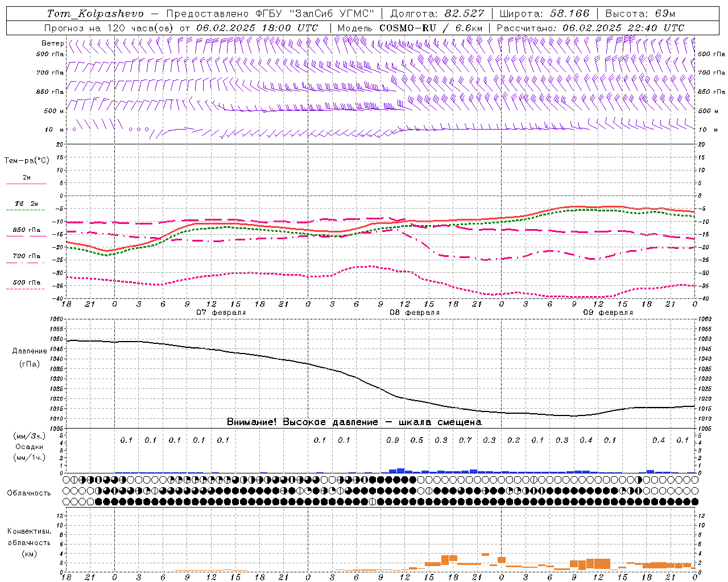Click the 'Рассчитано: 06.02.2025 22:40 UTC' timestamp
The image size is (728, 582).
coord(590,28)
